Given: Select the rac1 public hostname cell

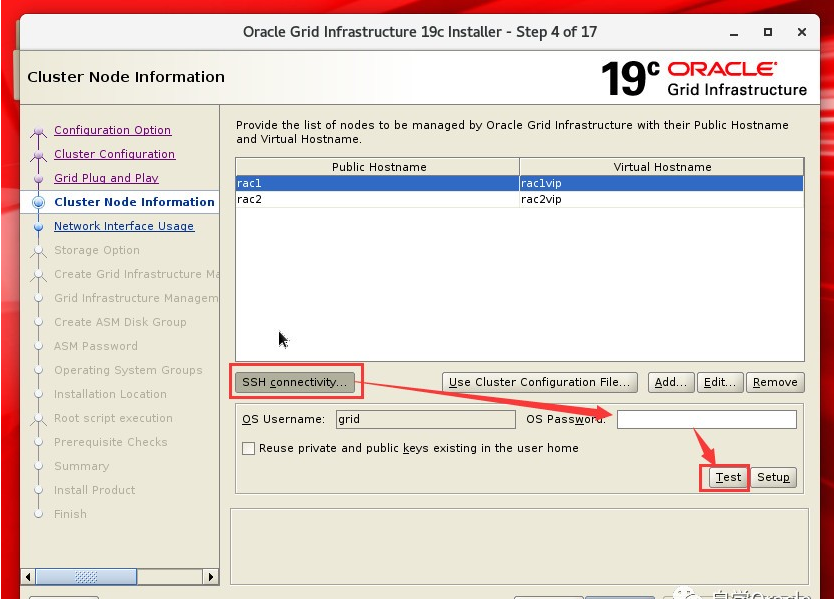Looking at the screenshot, I should [377, 183].
